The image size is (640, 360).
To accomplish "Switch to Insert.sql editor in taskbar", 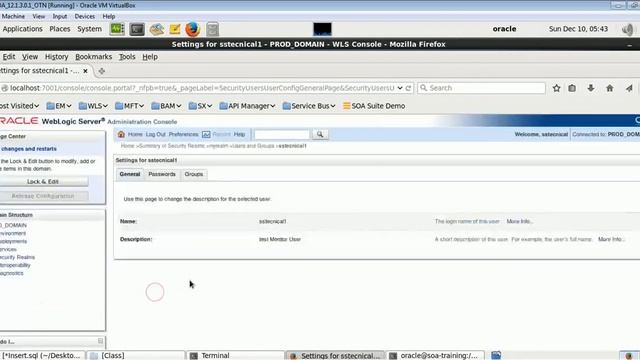I will pyautogui.click(x=42, y=356).
